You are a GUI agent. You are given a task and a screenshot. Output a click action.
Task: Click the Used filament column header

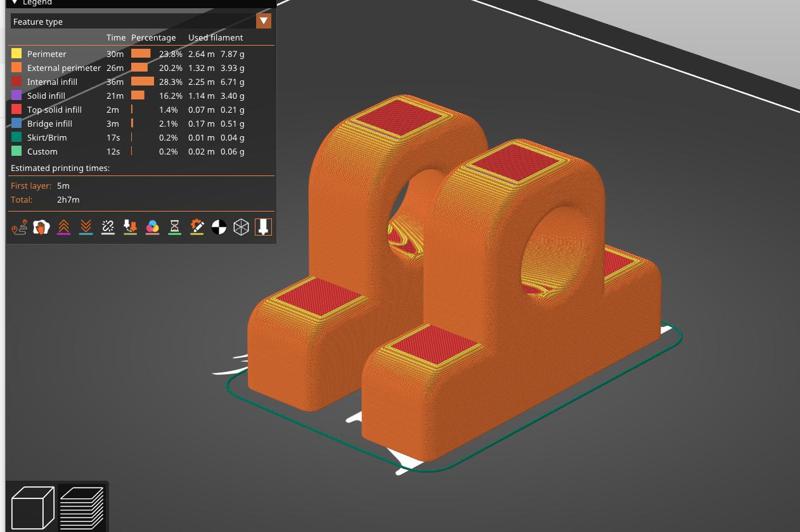215,37
